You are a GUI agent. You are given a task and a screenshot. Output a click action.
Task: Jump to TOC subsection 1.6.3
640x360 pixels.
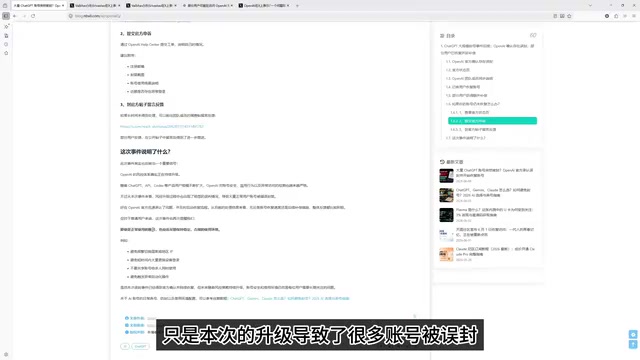coord(473,129)
